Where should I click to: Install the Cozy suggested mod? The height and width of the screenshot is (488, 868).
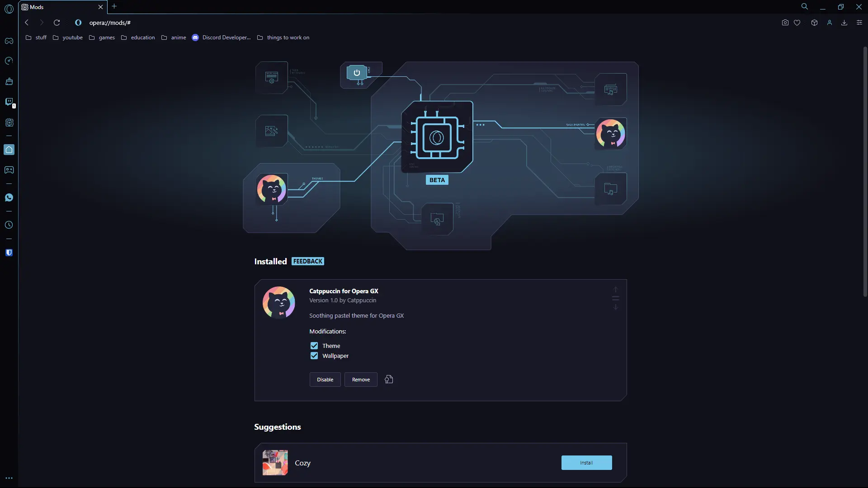[x=586, y=463]
